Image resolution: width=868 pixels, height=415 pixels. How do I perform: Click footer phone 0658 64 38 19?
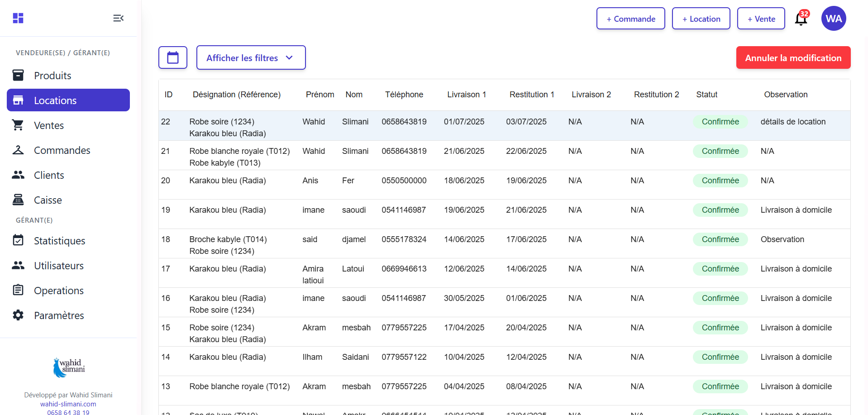(68, 412)
